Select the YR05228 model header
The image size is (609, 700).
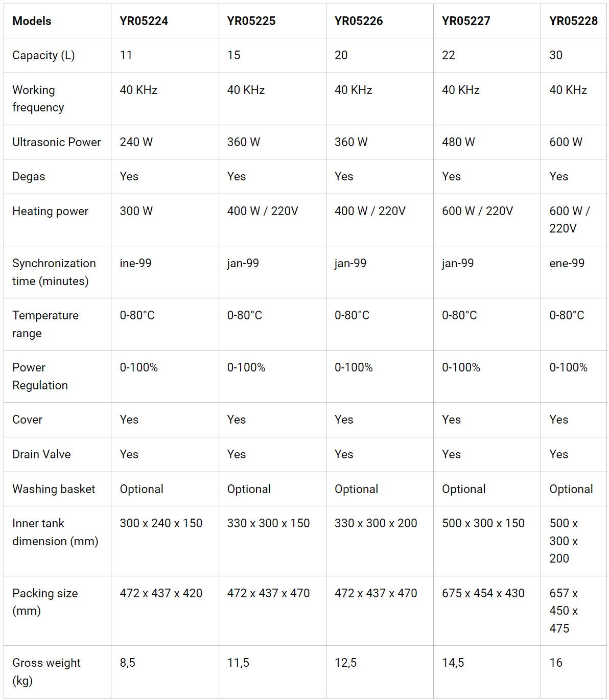click(x=573, y=21)
